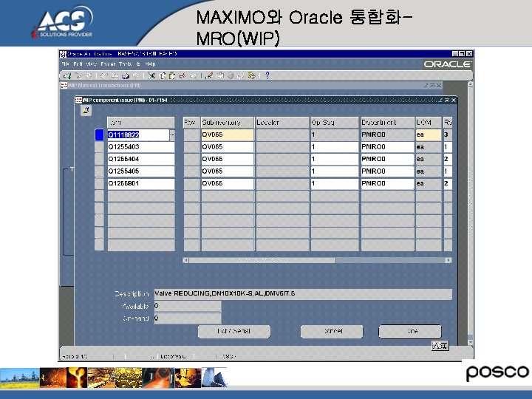Click the Paste clipboard toolbar icon

[172, 75]
